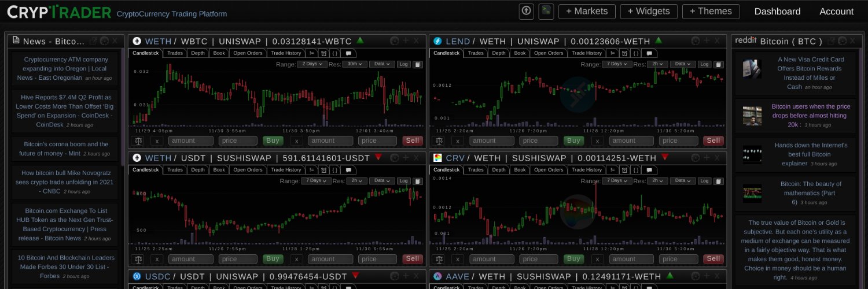Click the buy amount field in WETH/WBTC panel
Image resolution: width=868 pixels, height=289 pixels.
pos(191,140)
